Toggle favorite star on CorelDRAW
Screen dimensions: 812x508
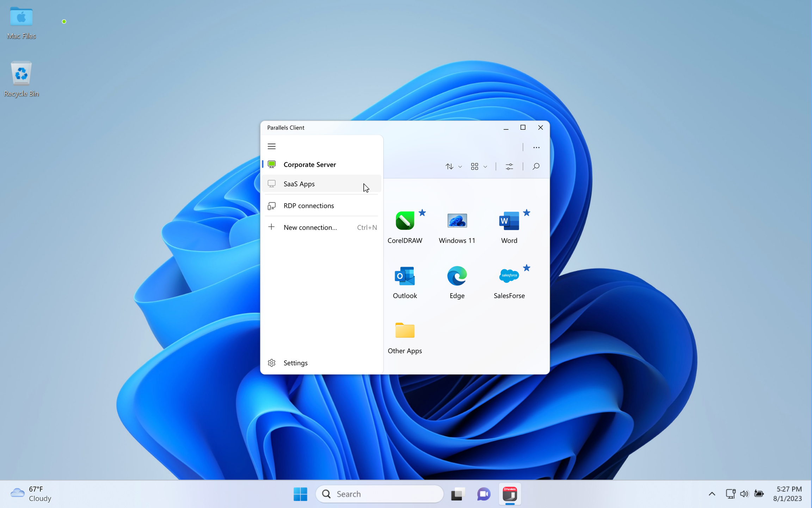[x=422, y=213]
